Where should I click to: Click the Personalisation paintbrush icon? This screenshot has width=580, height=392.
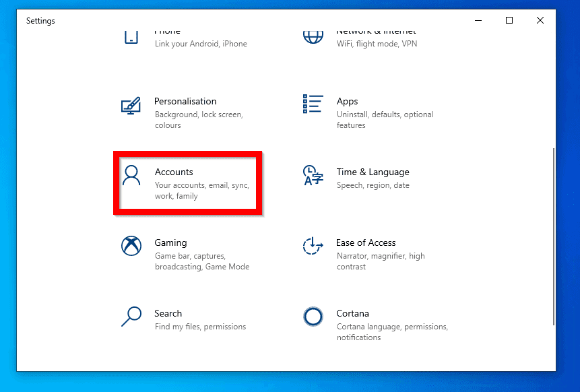131,106
